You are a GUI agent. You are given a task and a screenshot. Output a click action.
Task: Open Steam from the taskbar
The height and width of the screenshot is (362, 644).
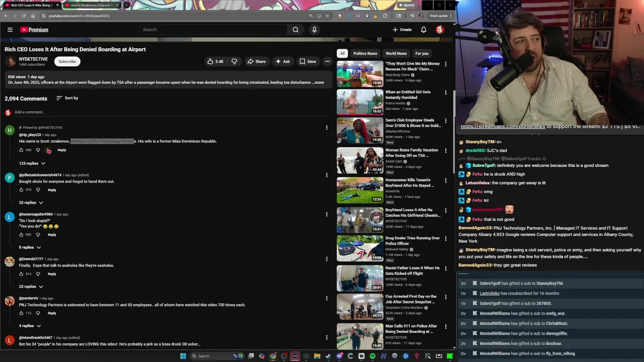[328, 356]
